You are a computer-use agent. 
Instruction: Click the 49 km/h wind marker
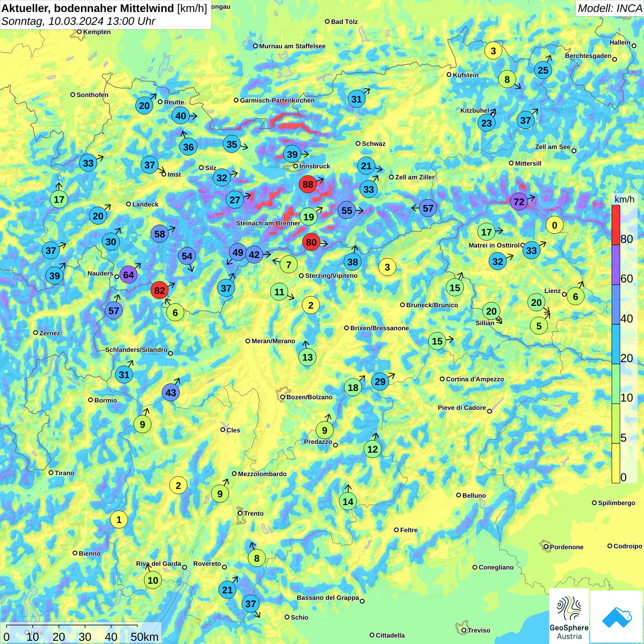tap(238, 252)
